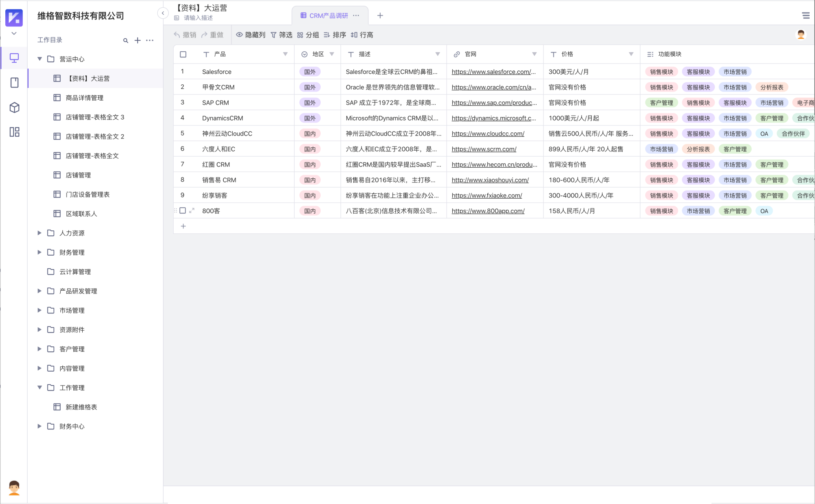Open the Group toolbar option
The height and width of the screenshot is (504, 815).
(x=308, y=35)
